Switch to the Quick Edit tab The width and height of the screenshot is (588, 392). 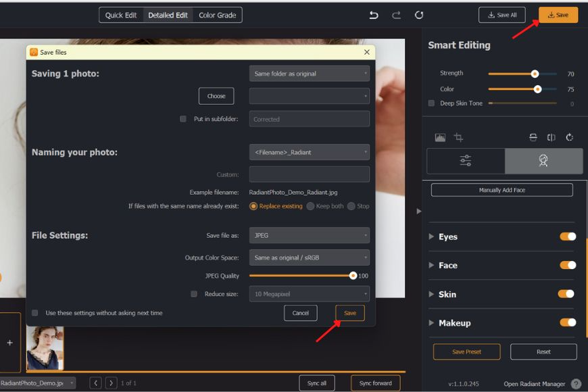click(x=121, y=14)
